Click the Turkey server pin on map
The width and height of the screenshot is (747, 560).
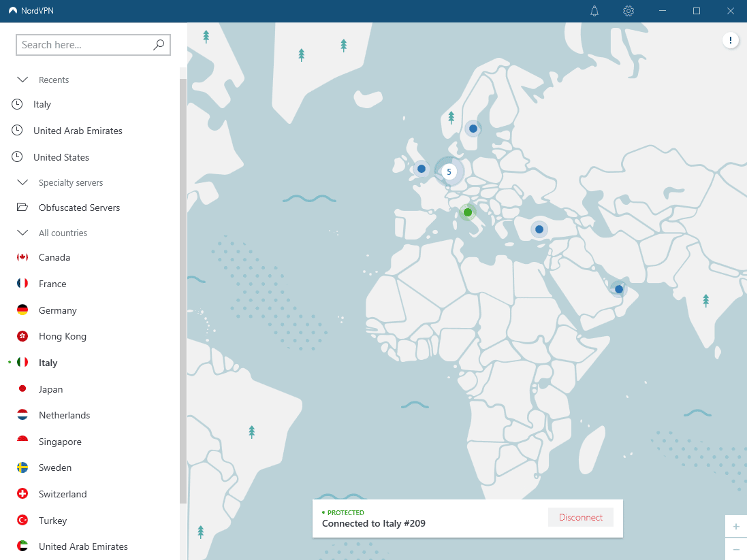tap(539, 229)
